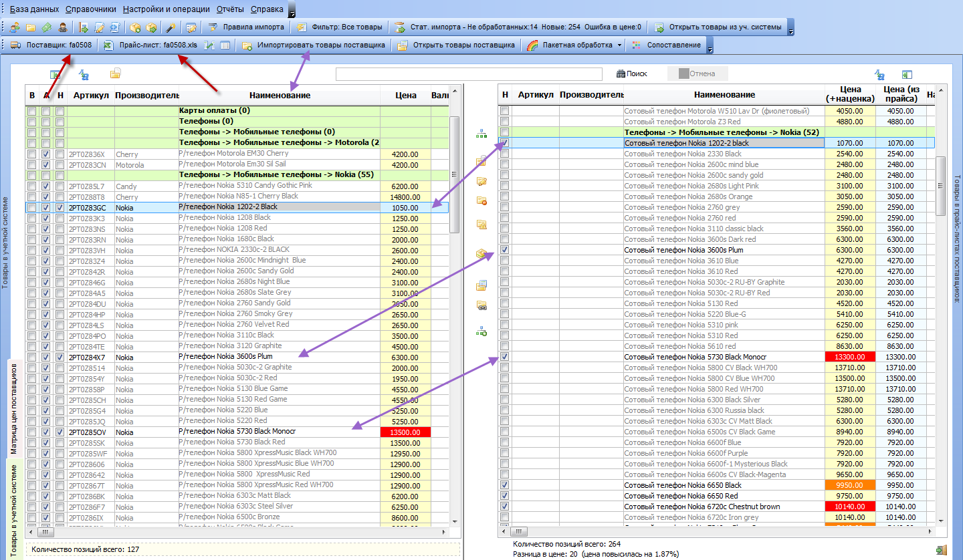The height and width of the screenshot is (560, 963).
Task: Click the exit door icon at bottom right
Action: pyautogui.click(x=941, y=549)
